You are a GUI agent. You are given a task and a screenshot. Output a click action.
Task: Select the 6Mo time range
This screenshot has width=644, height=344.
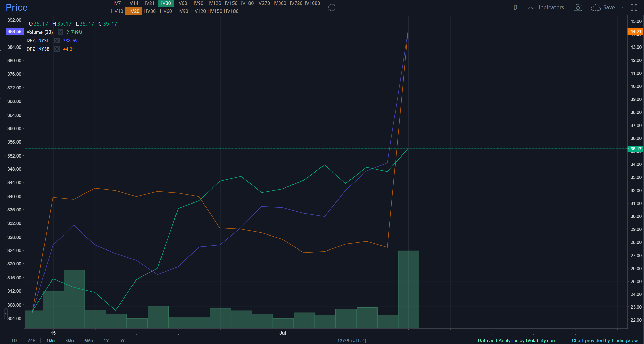89,341
